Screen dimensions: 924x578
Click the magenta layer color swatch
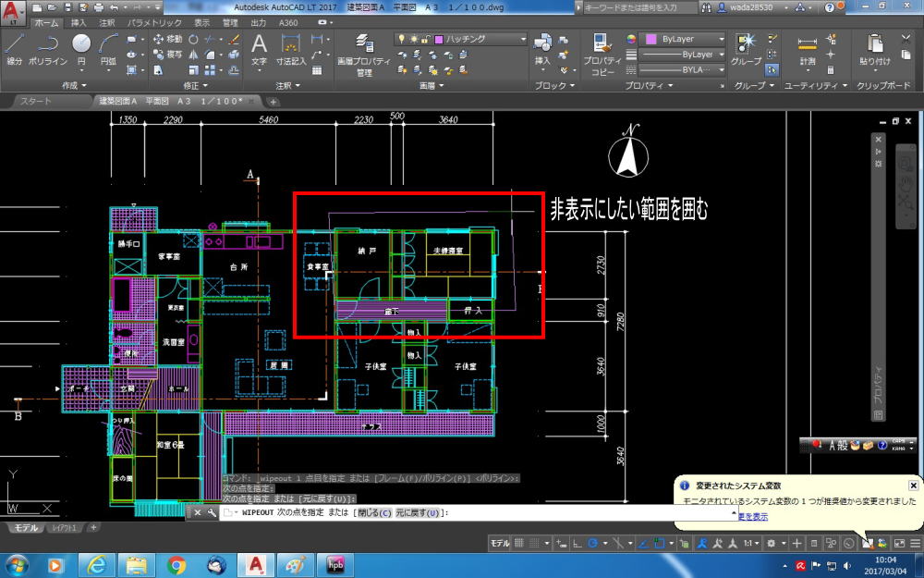point(438,40)
